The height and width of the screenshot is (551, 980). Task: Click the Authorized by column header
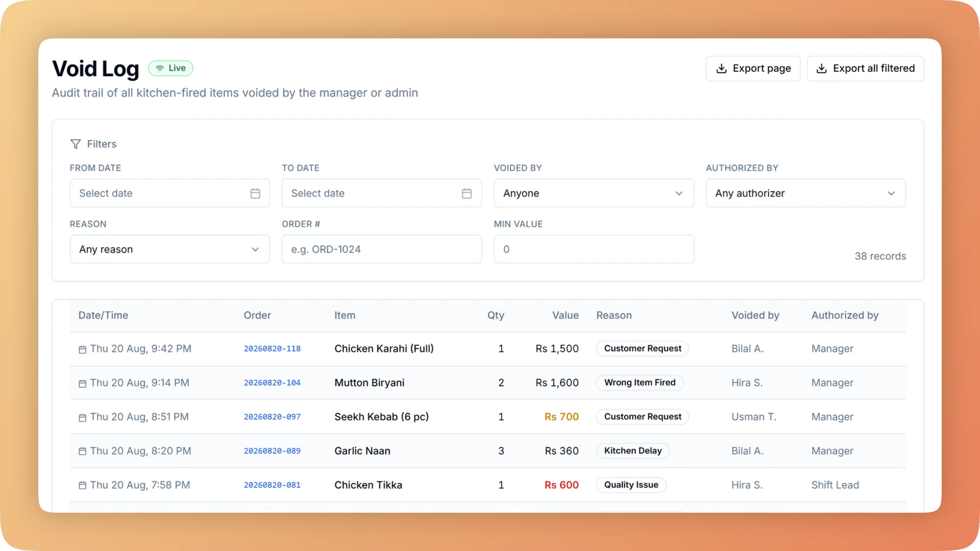click(x=845, y=315)
